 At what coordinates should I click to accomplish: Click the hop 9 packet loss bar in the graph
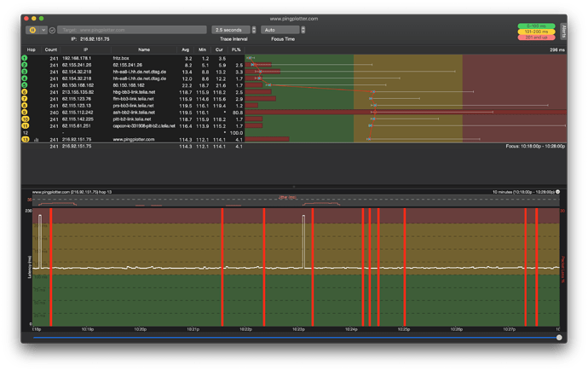(x=406, y=113)
